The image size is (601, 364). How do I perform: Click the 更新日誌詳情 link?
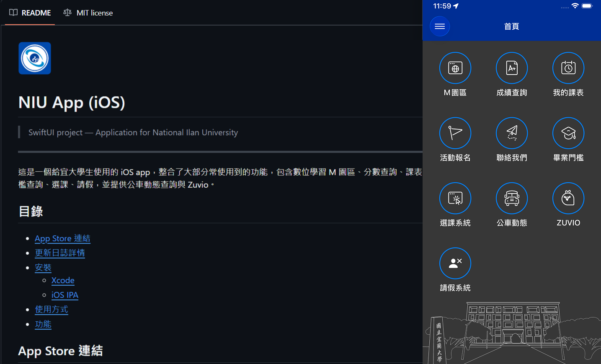click(60, 253)
